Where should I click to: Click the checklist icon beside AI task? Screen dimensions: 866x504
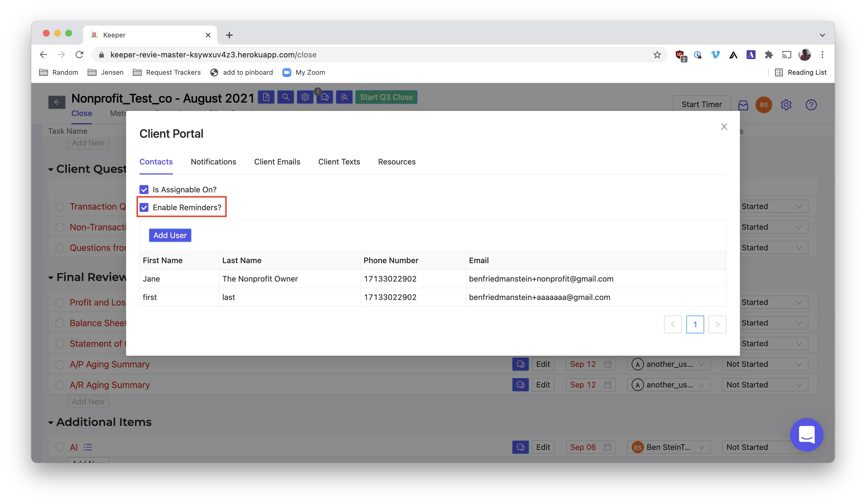click(x=88, y=447)
